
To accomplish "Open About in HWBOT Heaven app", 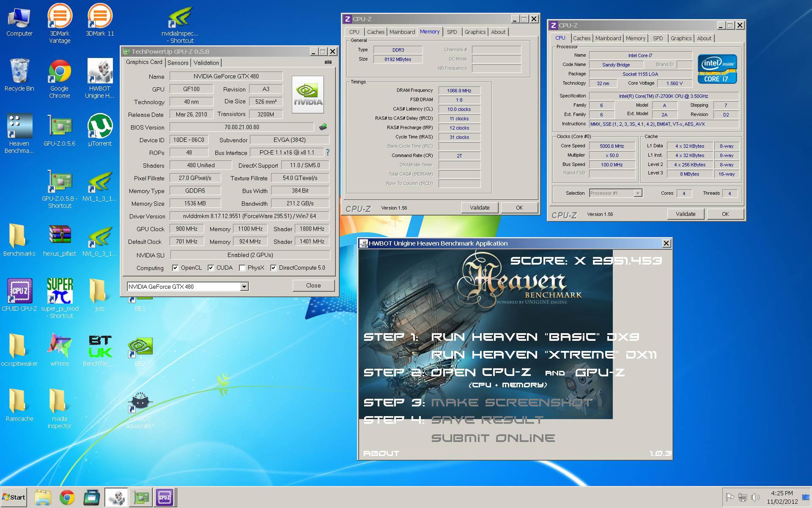I will point(381,453).
